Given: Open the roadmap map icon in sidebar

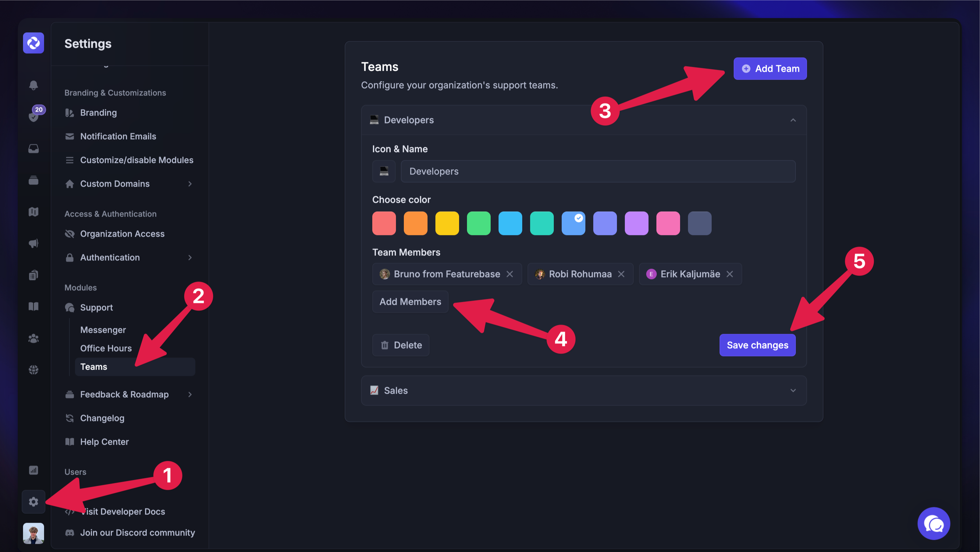Looking at the screenshot, I should (34, 212).
